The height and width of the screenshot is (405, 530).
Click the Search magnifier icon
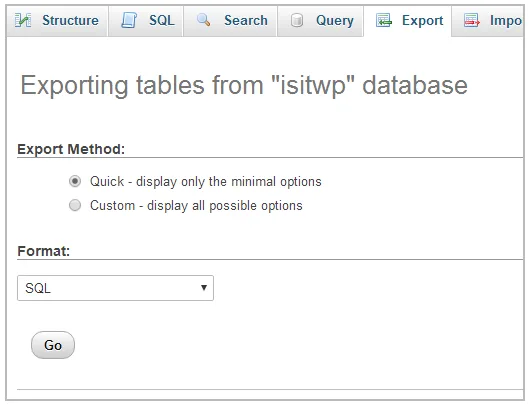coord(203,20)
